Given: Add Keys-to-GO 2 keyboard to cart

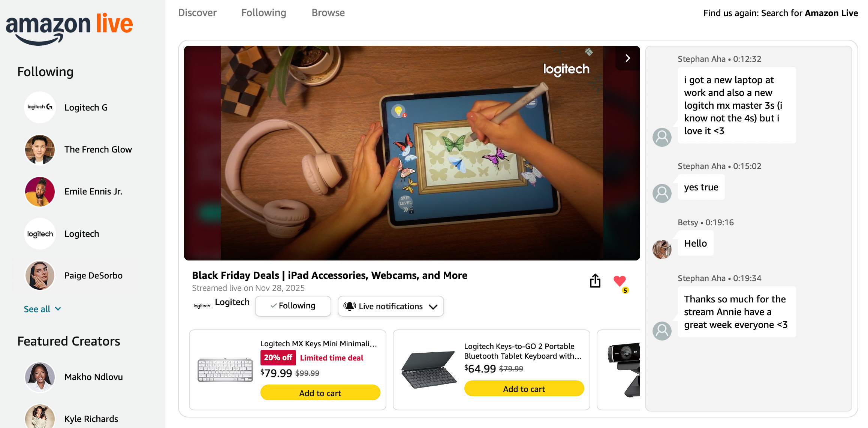Looking at the screenshot, I should [x=524, y=389].
